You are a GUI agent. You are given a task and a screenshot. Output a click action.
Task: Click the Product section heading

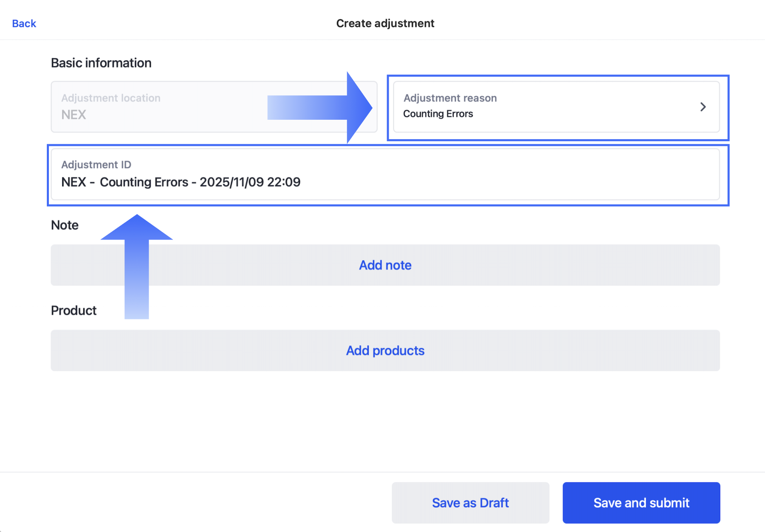tap(74, 310)
